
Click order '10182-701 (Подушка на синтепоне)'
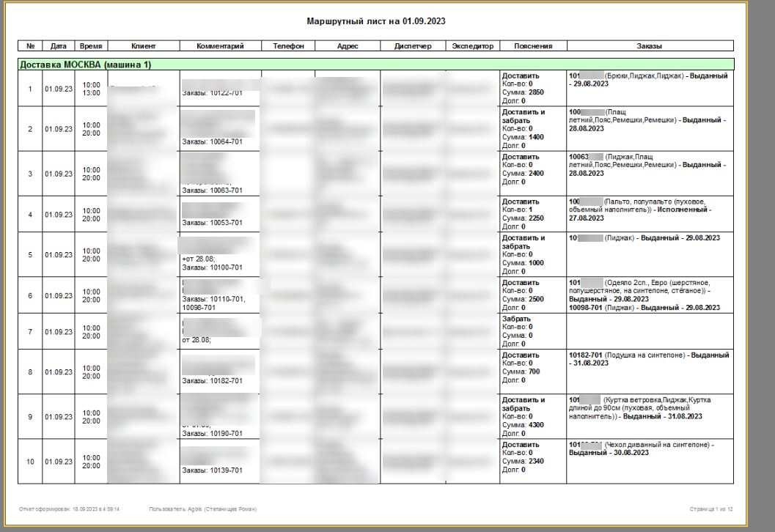(627, 355)
